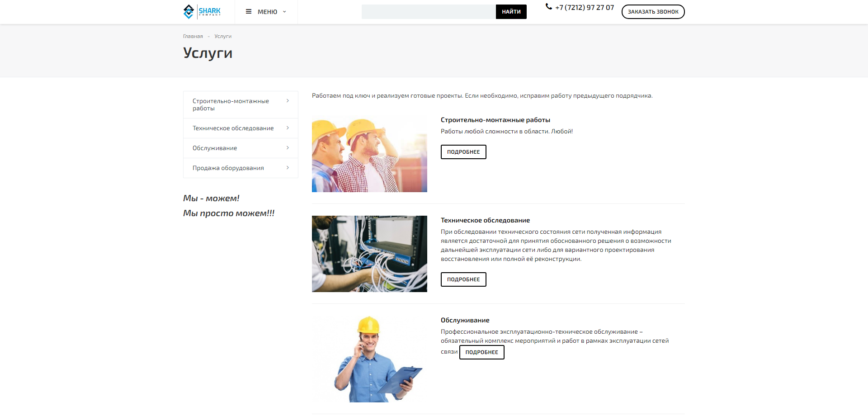Open Продажа оборудования sidebar item
The width and height of the screenshot is (868, 416).
point(241,168)
